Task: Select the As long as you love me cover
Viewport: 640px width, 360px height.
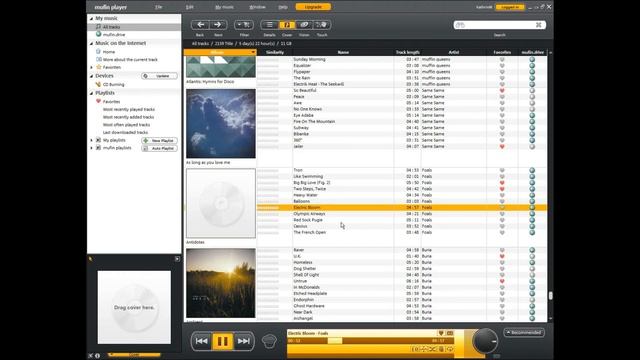Action: click(221, 123)
